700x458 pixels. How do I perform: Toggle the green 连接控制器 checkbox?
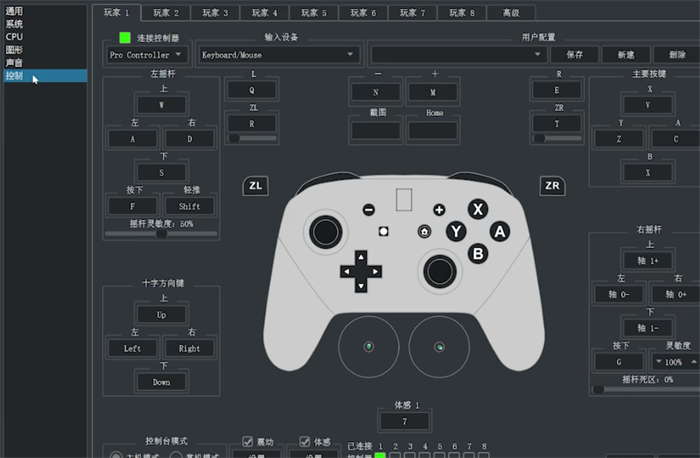(125, 37)
